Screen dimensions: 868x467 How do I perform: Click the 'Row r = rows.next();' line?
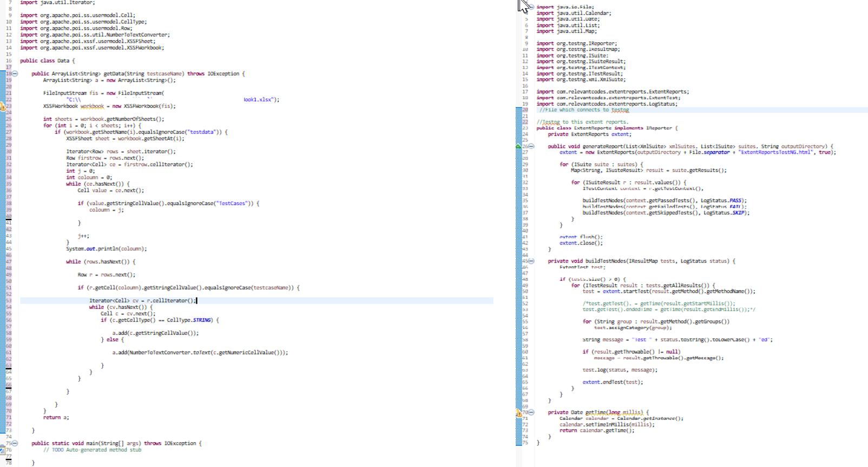(107, 275)
